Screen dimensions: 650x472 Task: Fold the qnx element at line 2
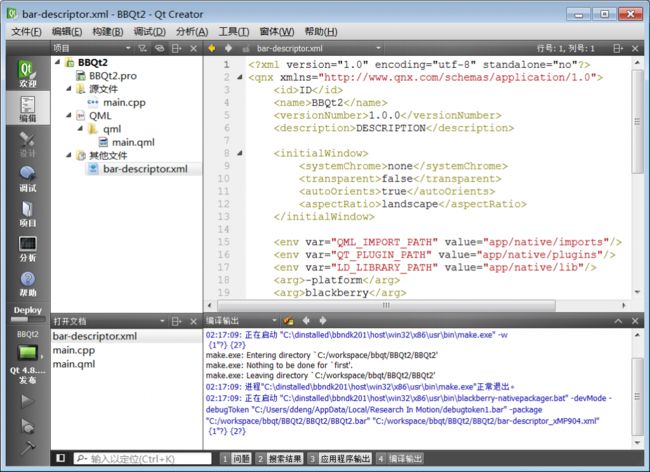coord(240,77)
